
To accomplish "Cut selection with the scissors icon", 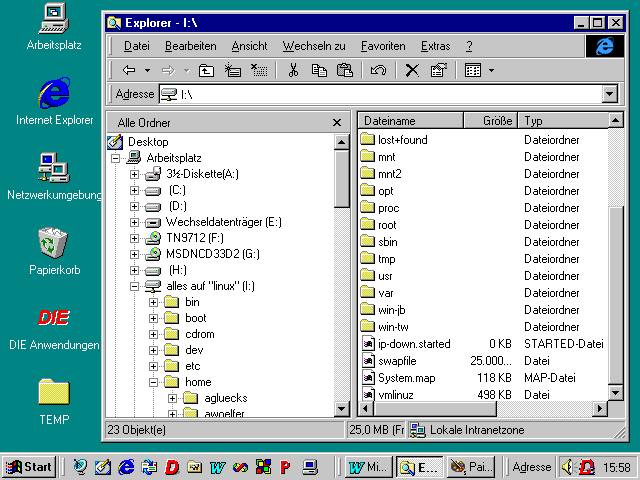I will click(293, 71).
